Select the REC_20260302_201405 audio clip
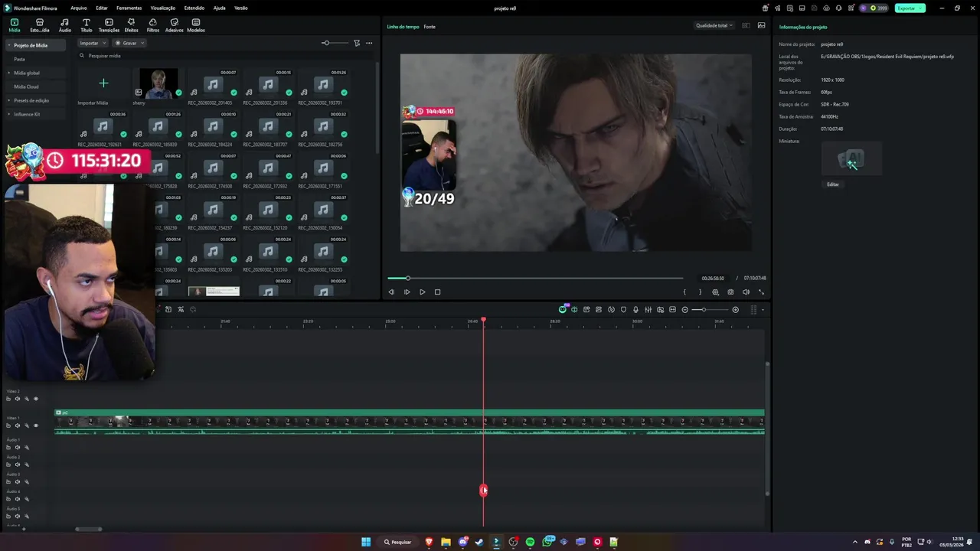980x551 pixels. (x=213, y=84)
